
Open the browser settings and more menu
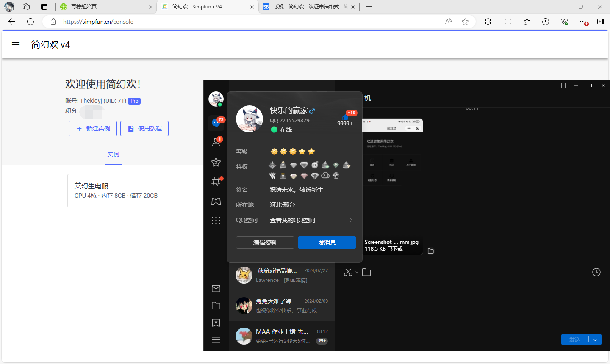tap(583, 22)
